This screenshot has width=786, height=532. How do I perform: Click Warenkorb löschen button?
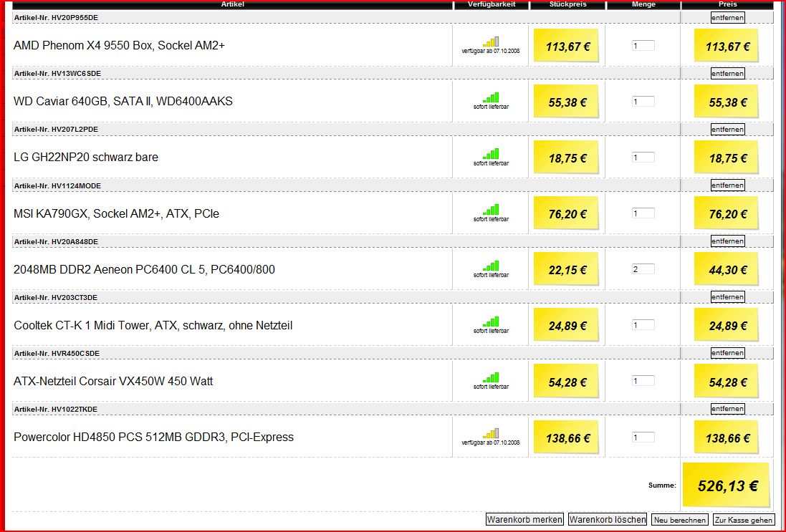coord(608,520)
